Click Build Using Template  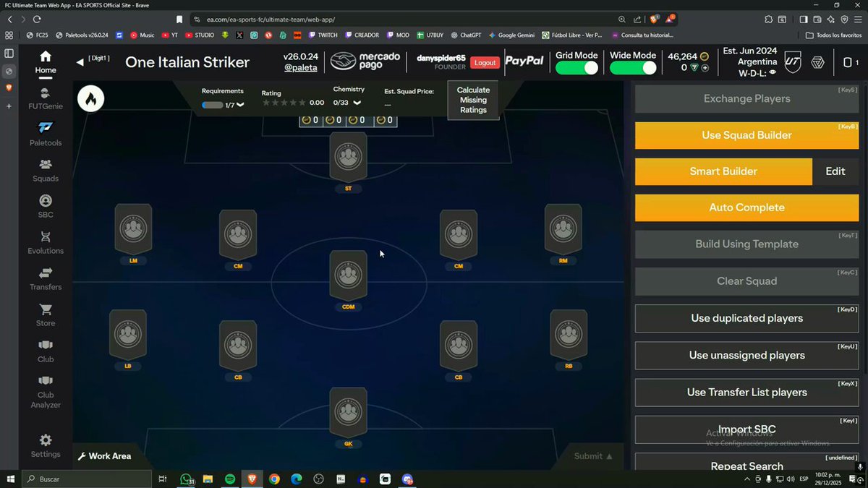tap(746, 244)
